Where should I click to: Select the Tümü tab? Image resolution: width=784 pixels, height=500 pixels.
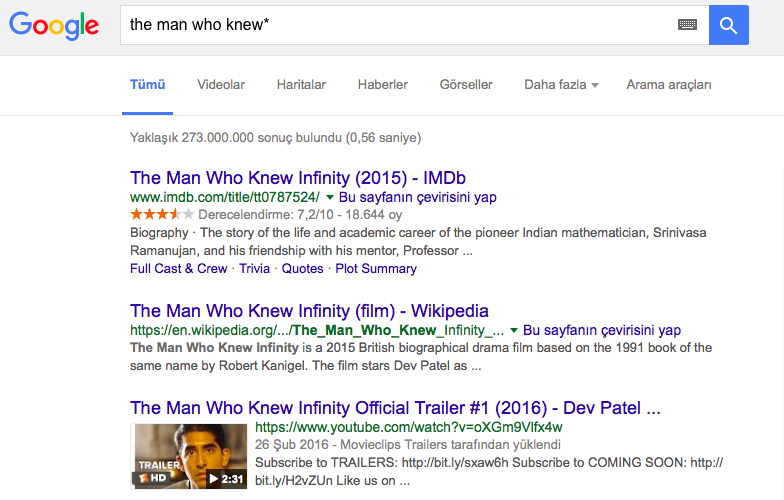point(148,84)
